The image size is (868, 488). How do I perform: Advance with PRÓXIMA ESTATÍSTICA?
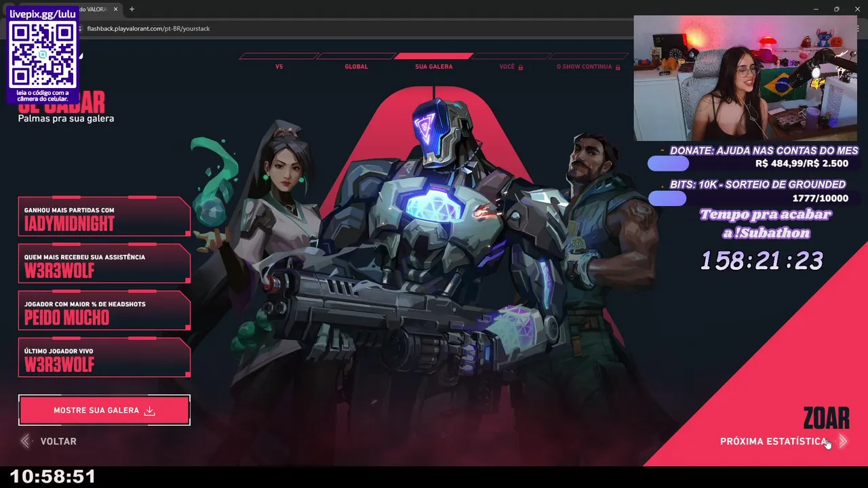[x=774, y=441]
